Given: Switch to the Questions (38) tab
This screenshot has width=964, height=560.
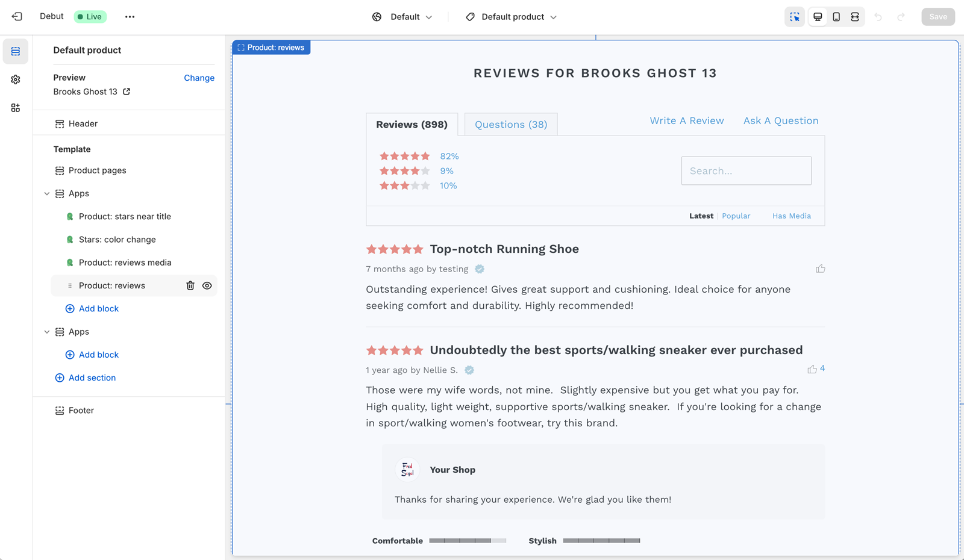Looking at the screenshot, I should click(x=511, y=125).
